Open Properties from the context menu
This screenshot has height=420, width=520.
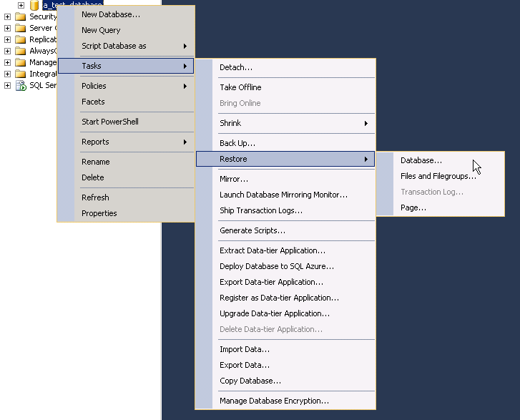click(x=99, y=213)
